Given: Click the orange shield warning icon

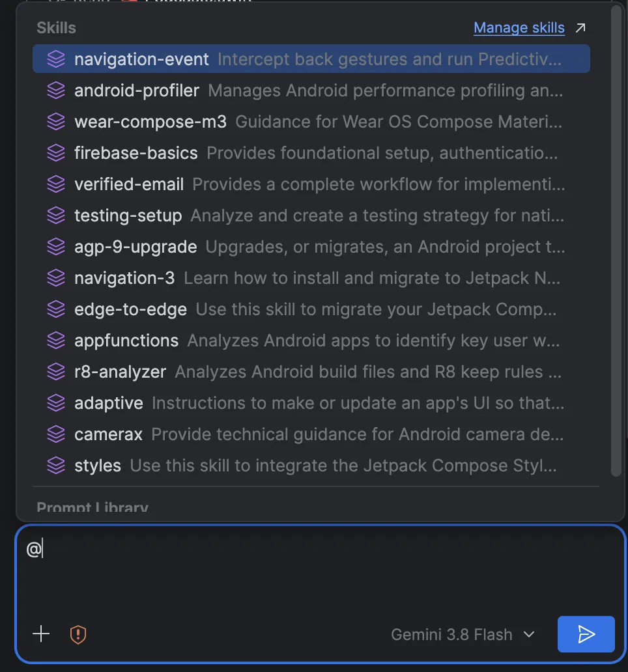Looking at the screenshot, I should click(x=78, y=634).
